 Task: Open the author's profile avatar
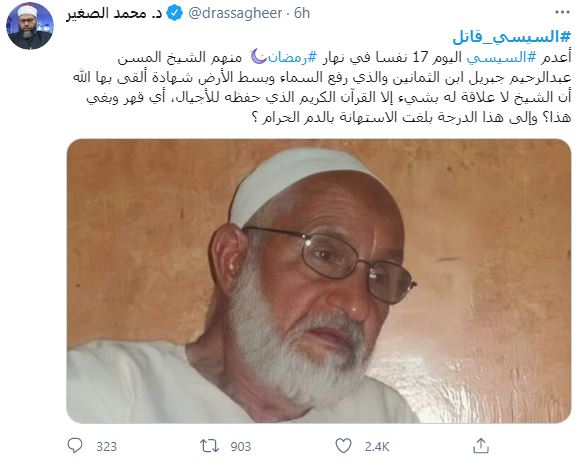[x=30, y=26]
